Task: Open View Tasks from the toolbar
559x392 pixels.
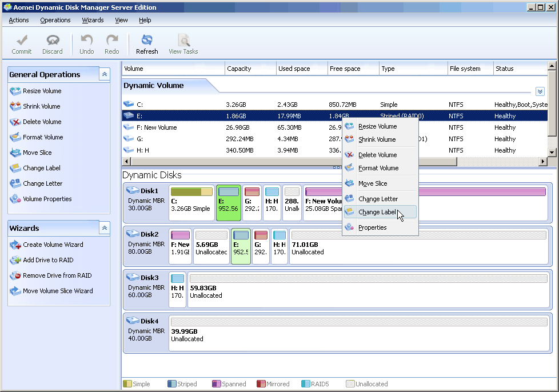Action: tap(183, 40)
